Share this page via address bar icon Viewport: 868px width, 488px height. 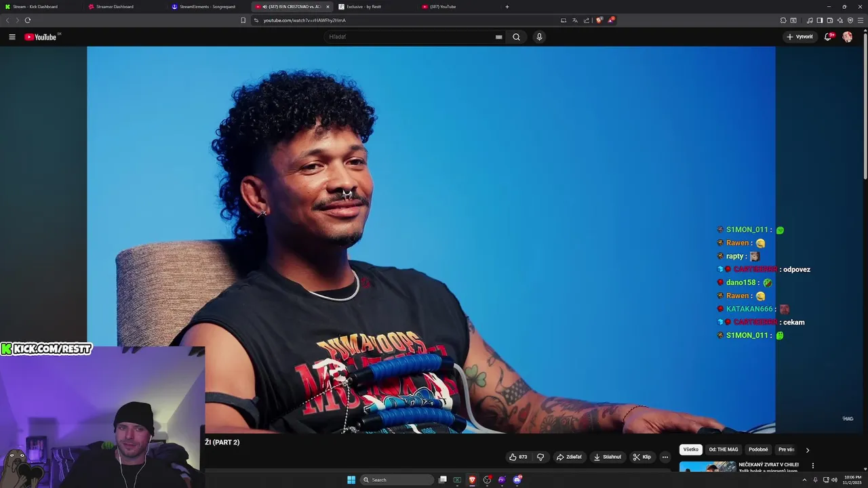click(x=587, y=20)
